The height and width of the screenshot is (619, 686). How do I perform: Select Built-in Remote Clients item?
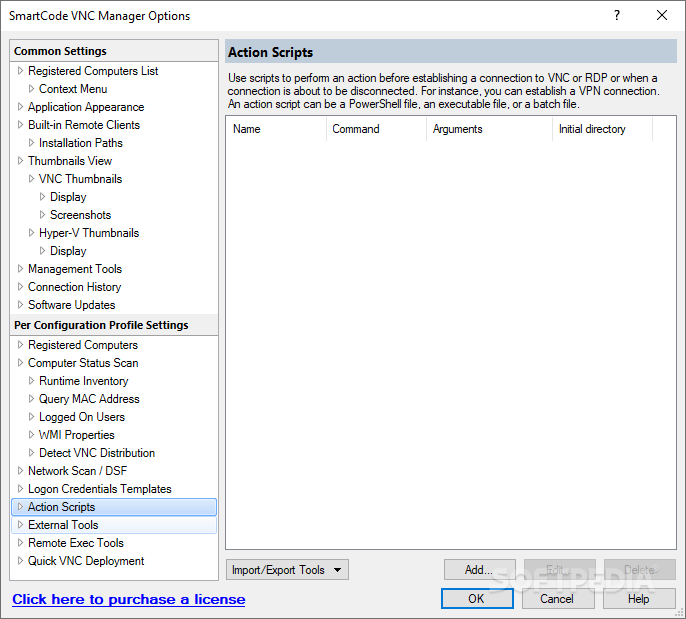coord(84,125)
